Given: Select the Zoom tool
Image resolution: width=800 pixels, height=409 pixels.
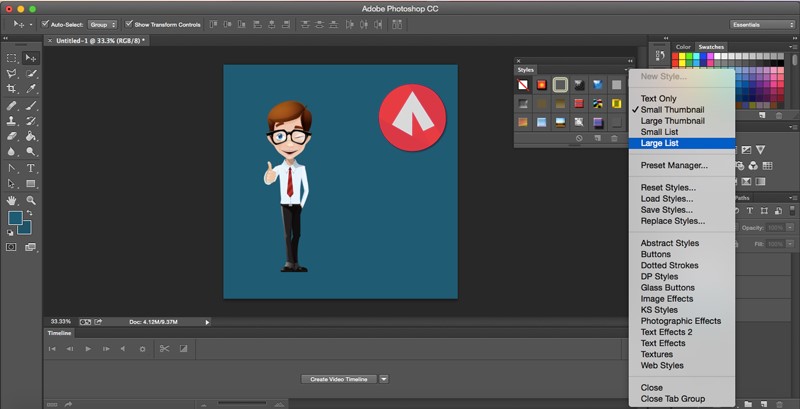Looking at the screenshot, I should pos(31,200).
